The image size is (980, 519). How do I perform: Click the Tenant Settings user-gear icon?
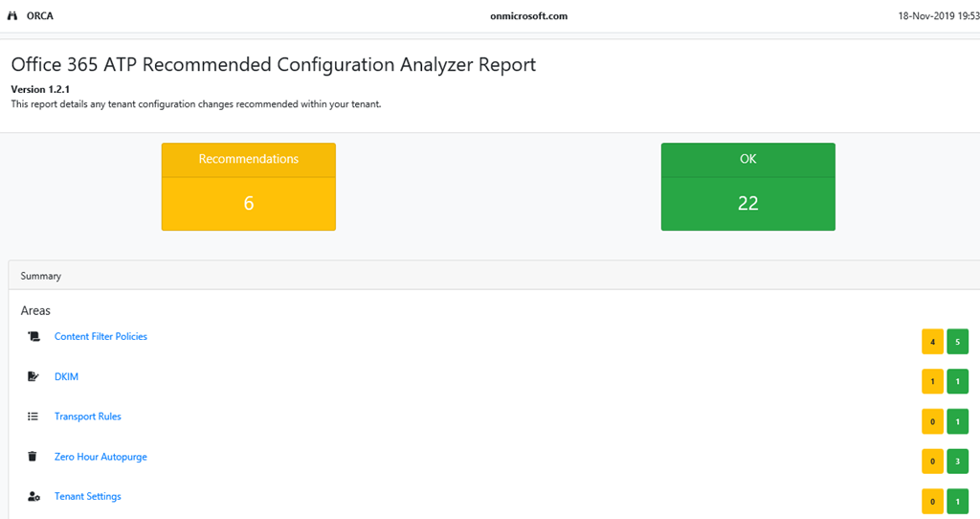(x=33, y=497)
